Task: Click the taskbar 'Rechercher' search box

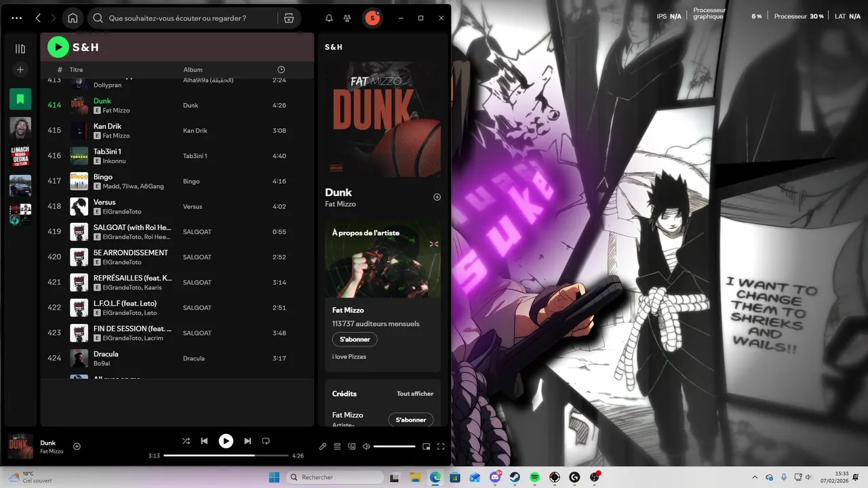Action: coord(335,477)
